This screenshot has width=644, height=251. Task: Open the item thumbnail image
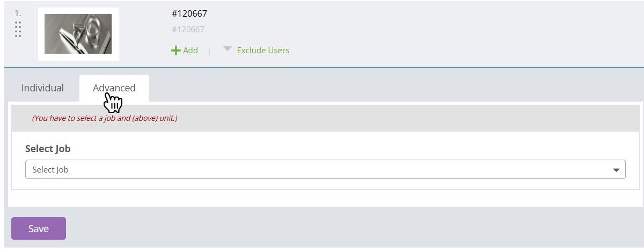(78, 34)
